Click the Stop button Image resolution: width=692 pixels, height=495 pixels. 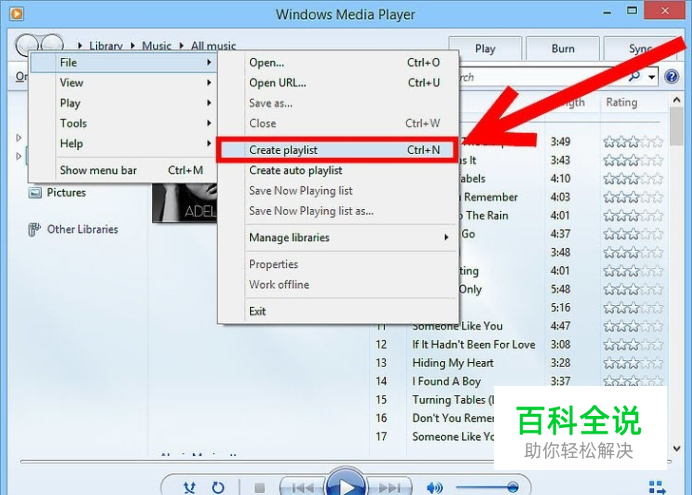[260, 488]
